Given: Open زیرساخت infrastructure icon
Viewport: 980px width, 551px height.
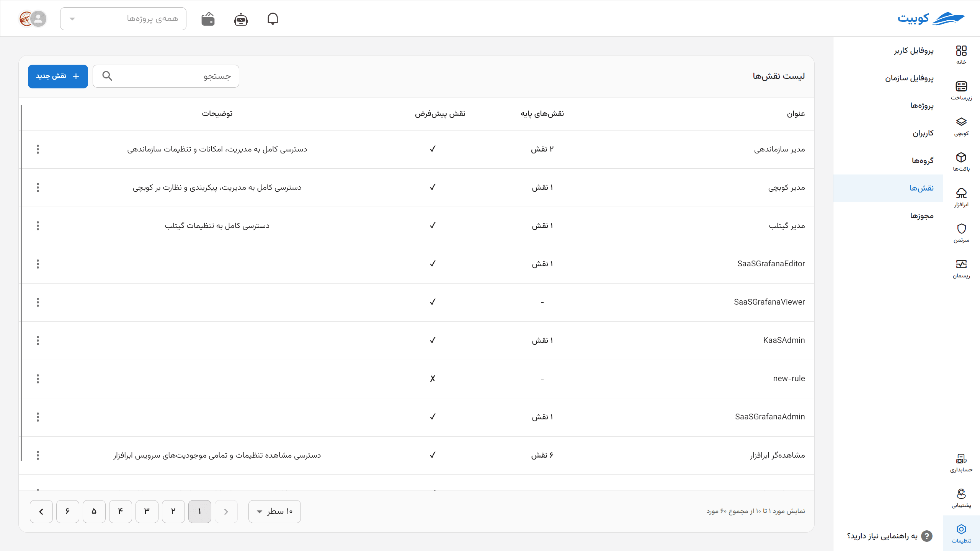Looking at the screenshot, I should click(961, 90).
